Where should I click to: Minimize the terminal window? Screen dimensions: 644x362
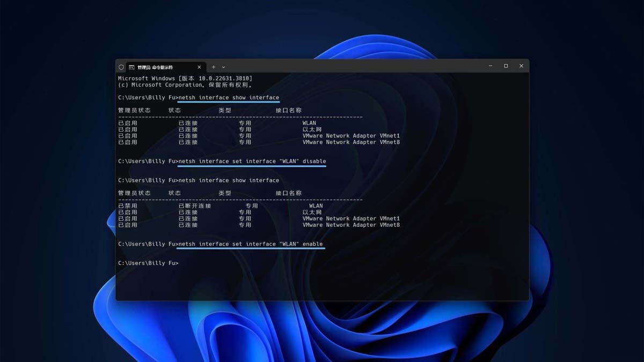[x=489, y=65]
